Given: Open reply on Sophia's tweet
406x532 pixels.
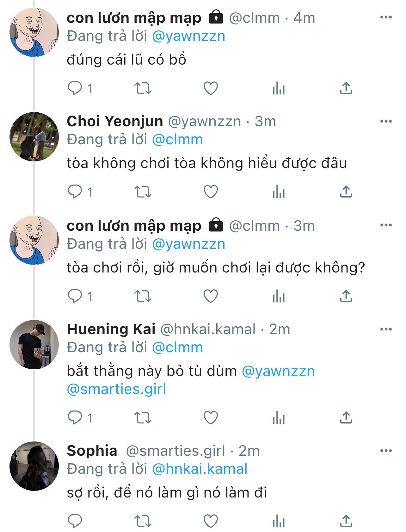Looking at the screenshot, I should pos(75,521).
